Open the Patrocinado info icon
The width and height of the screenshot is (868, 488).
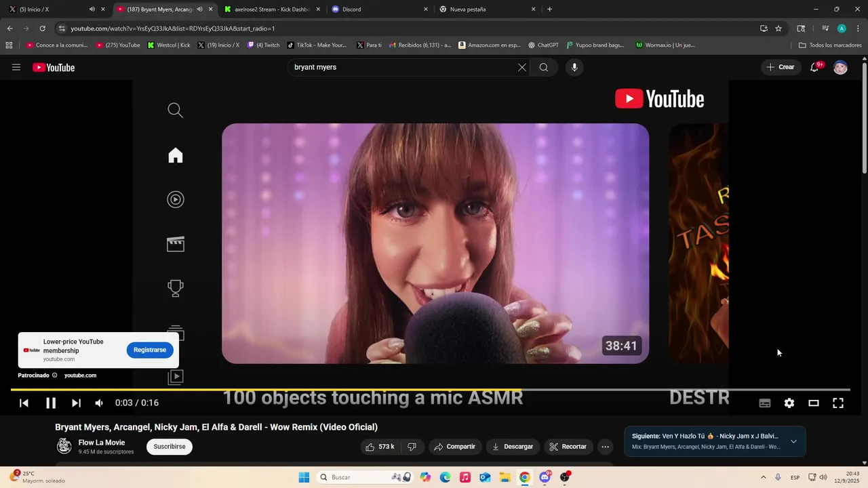pyautogui.click(x=55, y=375)
